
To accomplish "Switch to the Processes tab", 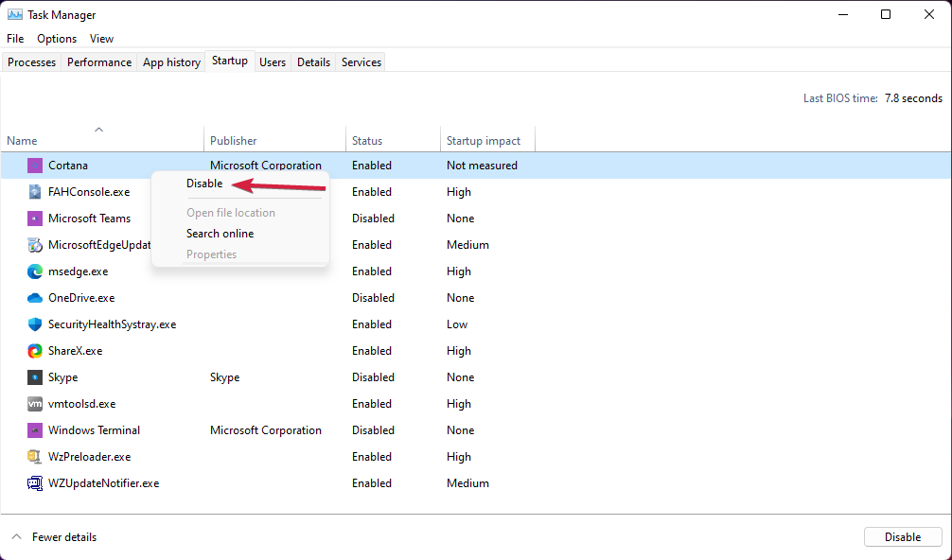I will coord(31,61).
